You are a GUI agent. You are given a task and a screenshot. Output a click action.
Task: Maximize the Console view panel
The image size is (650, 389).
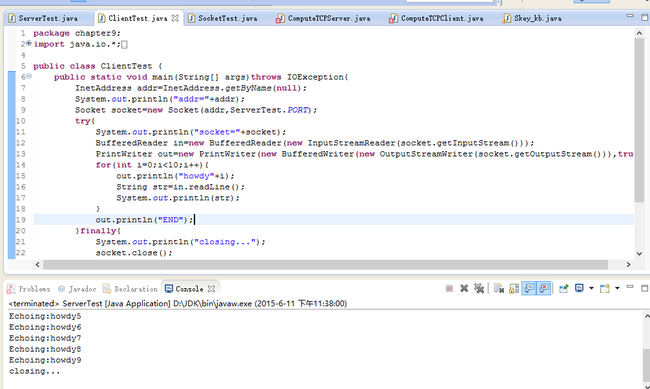tap(645, 288)
